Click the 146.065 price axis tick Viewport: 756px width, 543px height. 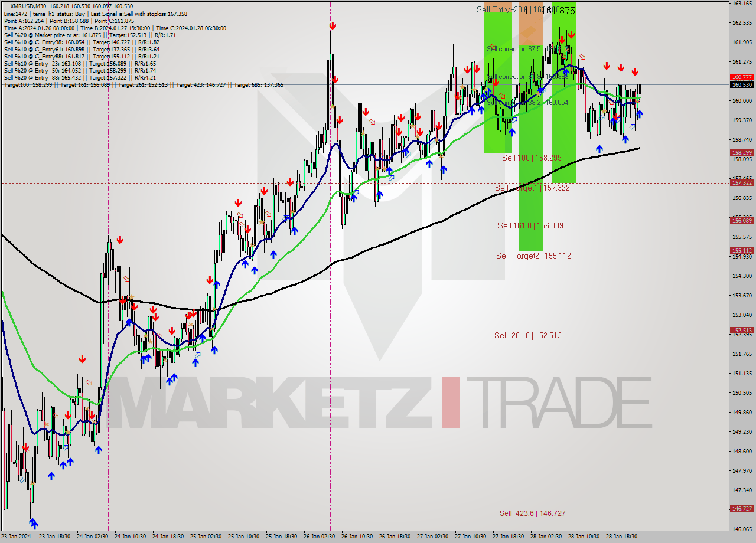[x=742, y=529]
